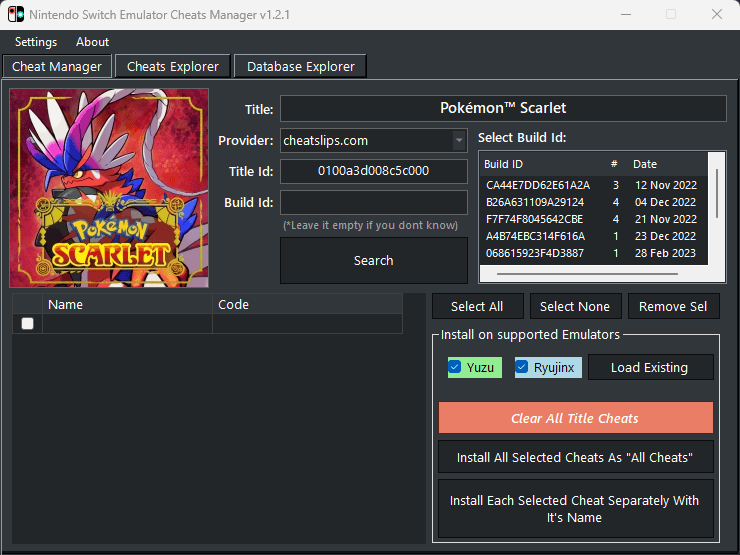Tick the checkbox in the cheats table row
This screenshot has height=555, width=740.
pos(27,323)
